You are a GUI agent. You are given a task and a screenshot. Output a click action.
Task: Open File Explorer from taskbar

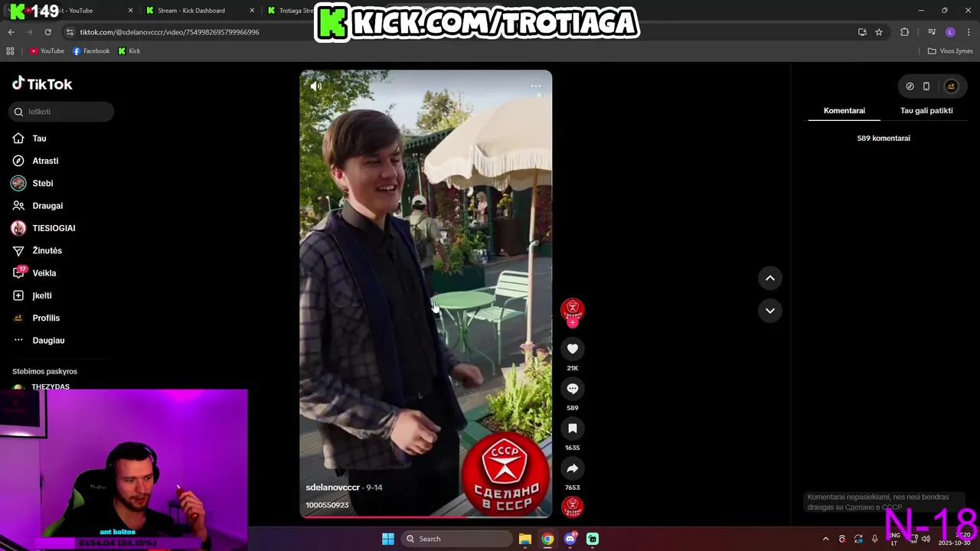[525, 539]
